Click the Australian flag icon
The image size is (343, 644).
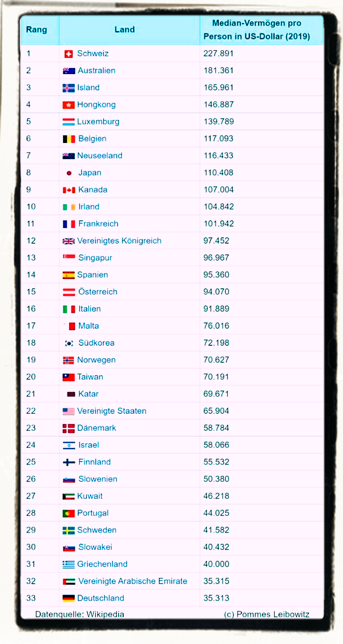pyautogui.click(x=69, y=71)
